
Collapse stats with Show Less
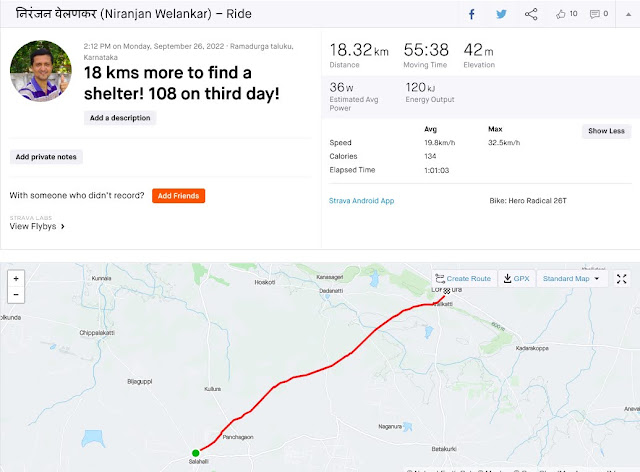point(606,131)
